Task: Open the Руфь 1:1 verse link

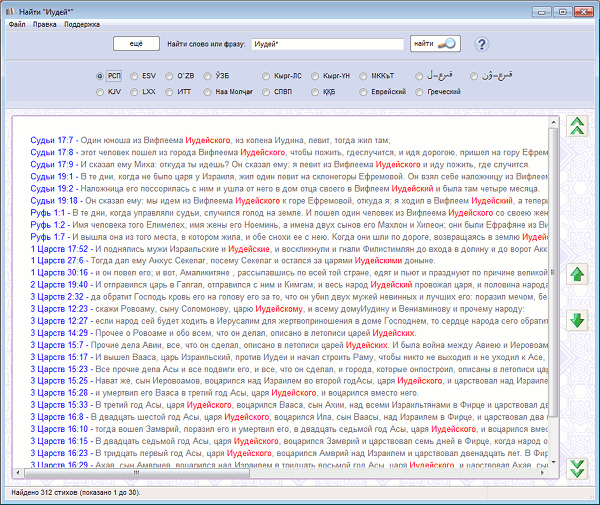Action: click(49, 213)
